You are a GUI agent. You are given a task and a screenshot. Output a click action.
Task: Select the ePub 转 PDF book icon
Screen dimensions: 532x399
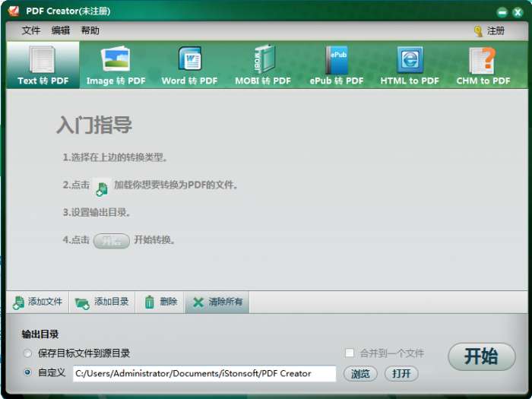pyautogui.click(x=337, y=60)
